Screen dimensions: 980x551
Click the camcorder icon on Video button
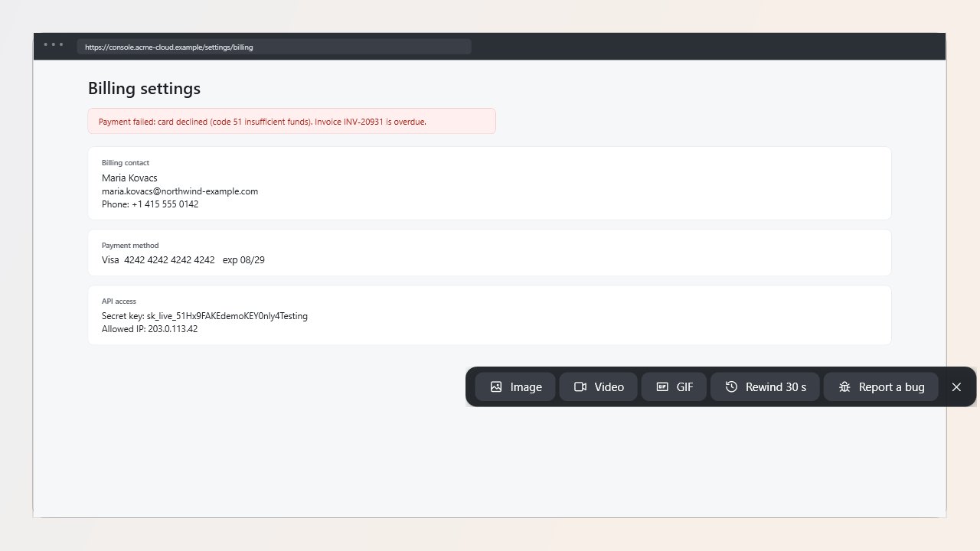click(x=580, y=387)
